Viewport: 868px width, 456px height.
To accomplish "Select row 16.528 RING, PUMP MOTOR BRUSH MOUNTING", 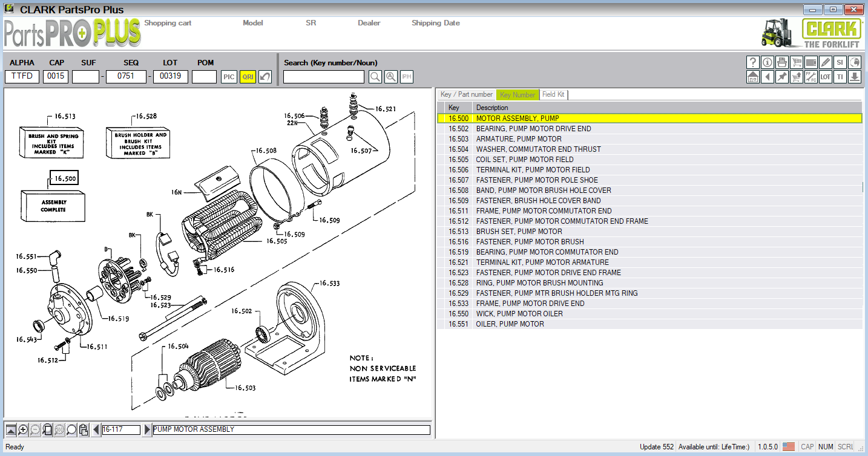I will pos(649,283).
